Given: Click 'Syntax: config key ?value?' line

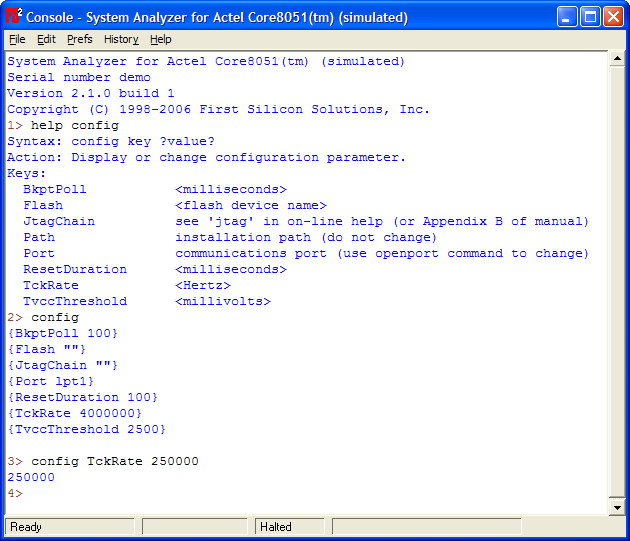Looking at the screenshot, I should [111, 141].
